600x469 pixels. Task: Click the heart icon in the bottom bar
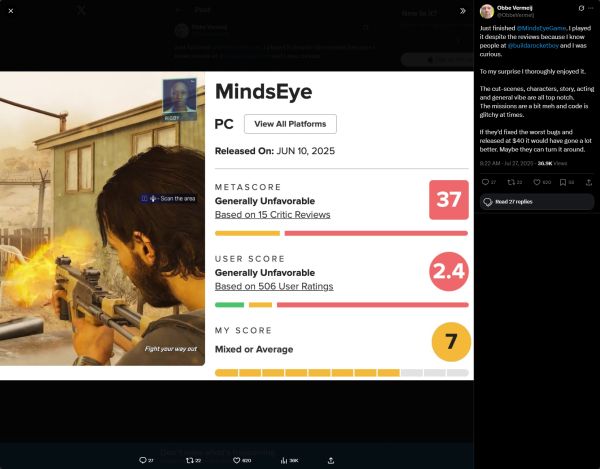point(236,460)
